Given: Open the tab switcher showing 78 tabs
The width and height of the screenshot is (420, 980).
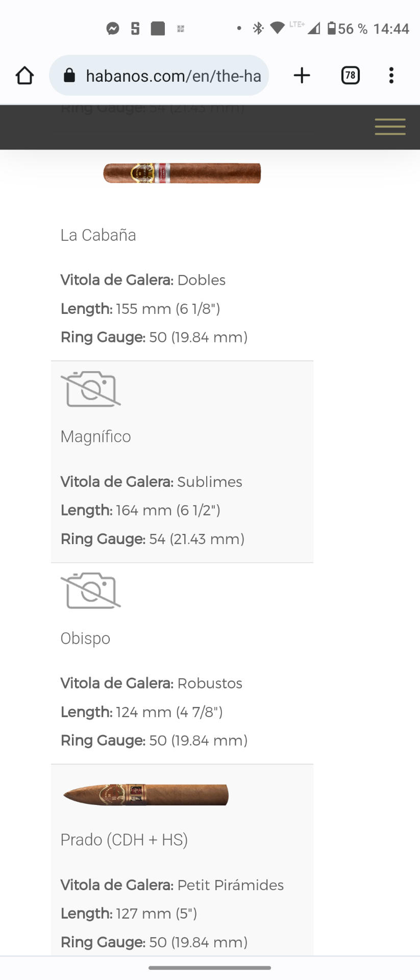Looking at the screenshot, I should [x=350, y=76].
